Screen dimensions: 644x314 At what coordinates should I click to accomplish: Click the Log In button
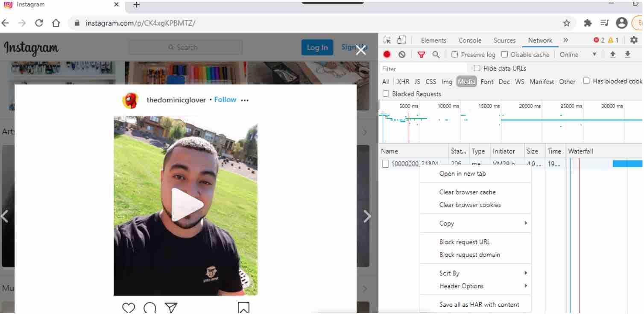pos(317,47)
